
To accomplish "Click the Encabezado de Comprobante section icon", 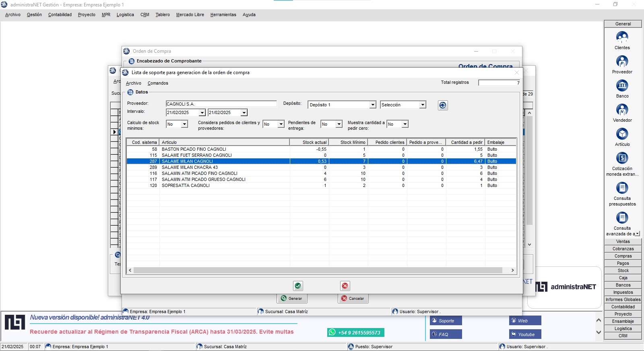I will pos(132,61).
